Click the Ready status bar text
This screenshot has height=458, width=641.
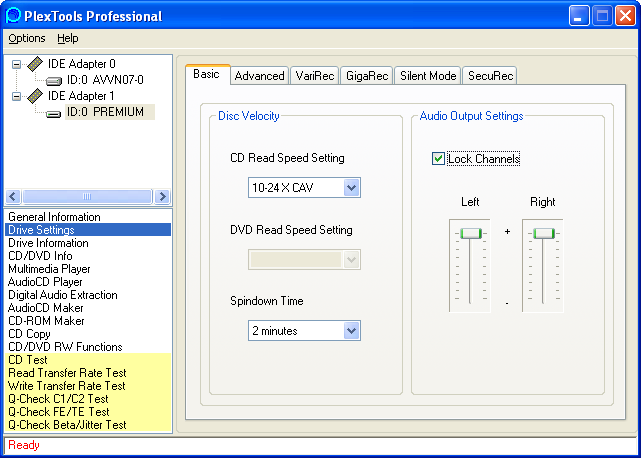point(24,445)
